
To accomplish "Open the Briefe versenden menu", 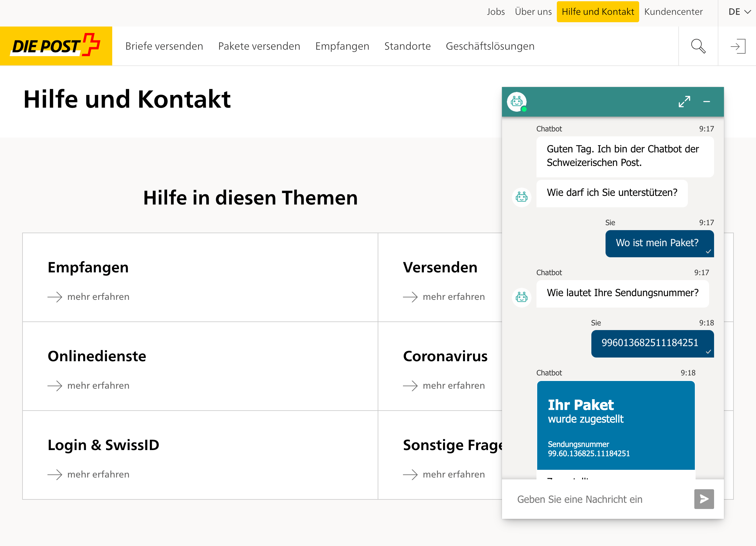I will pos(164,46).
